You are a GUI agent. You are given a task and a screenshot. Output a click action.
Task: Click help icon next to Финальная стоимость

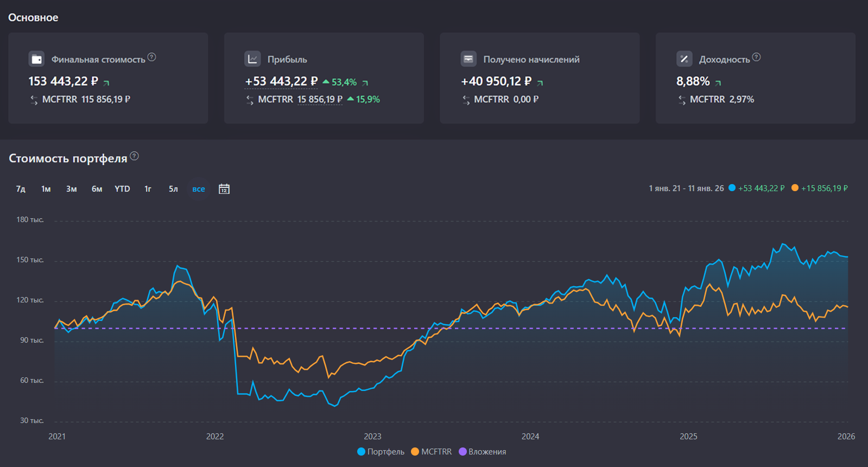click(152, 57)
